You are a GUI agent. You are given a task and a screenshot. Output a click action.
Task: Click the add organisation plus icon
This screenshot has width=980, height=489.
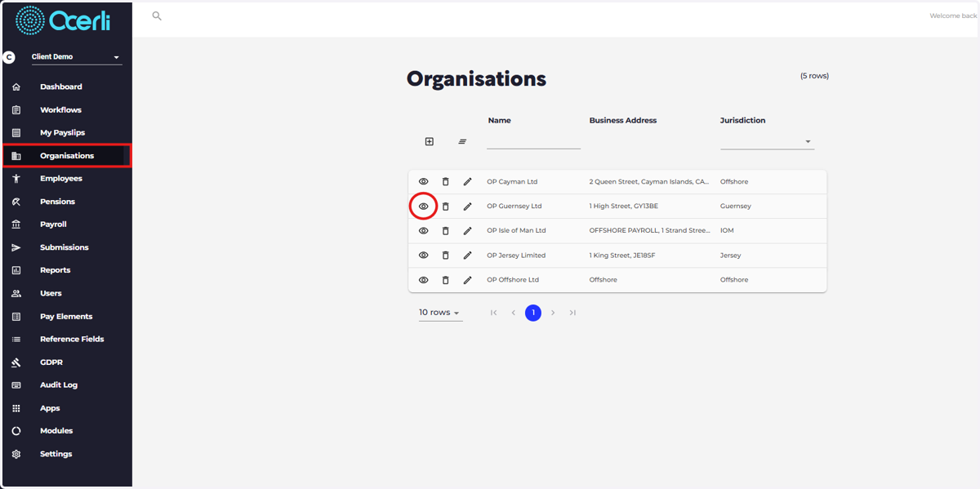[x=430, y=141]
